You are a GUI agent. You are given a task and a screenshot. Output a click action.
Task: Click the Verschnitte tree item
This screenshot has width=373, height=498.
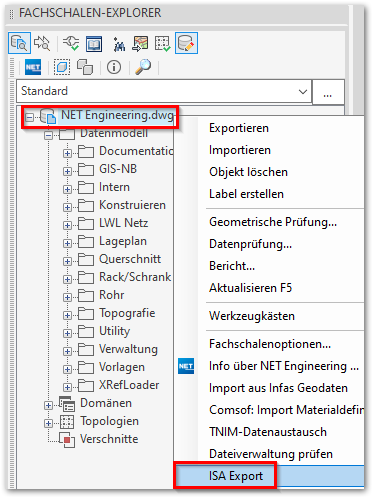(109, 439)
